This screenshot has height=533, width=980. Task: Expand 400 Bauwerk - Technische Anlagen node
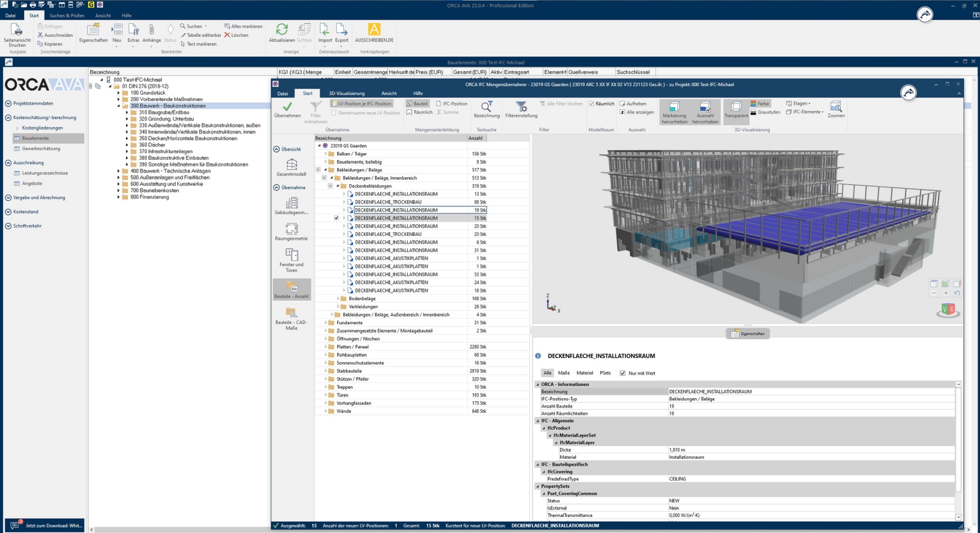[119, 171]
